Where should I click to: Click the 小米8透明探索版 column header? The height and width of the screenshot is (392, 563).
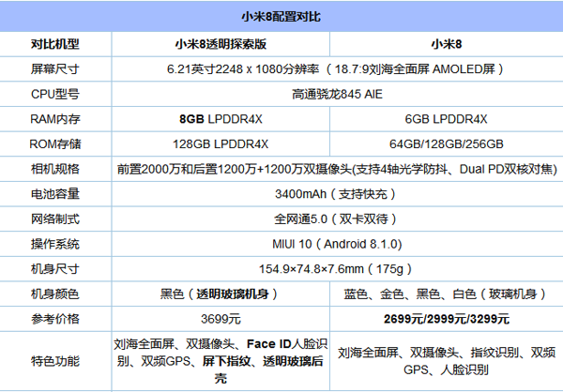[x=221, y=44]
